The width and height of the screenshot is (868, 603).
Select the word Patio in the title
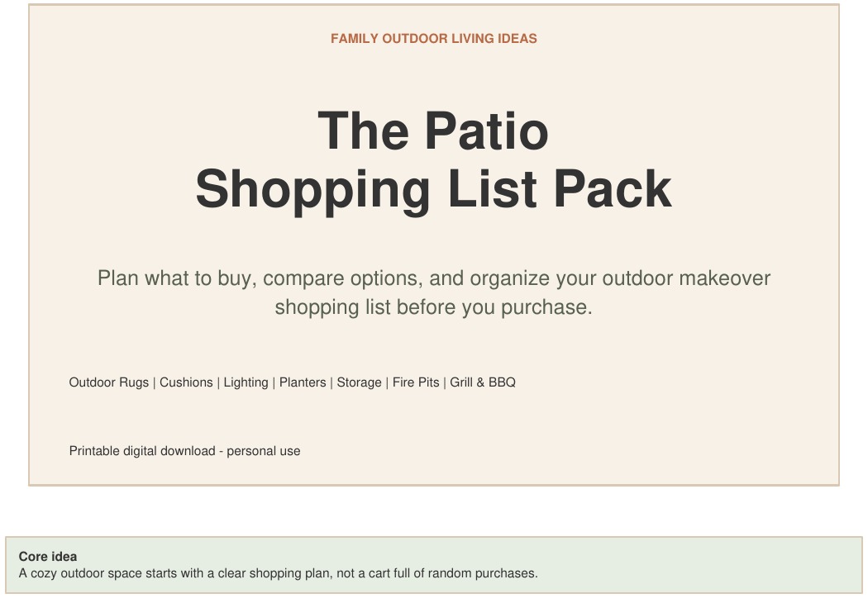[487, 131]
